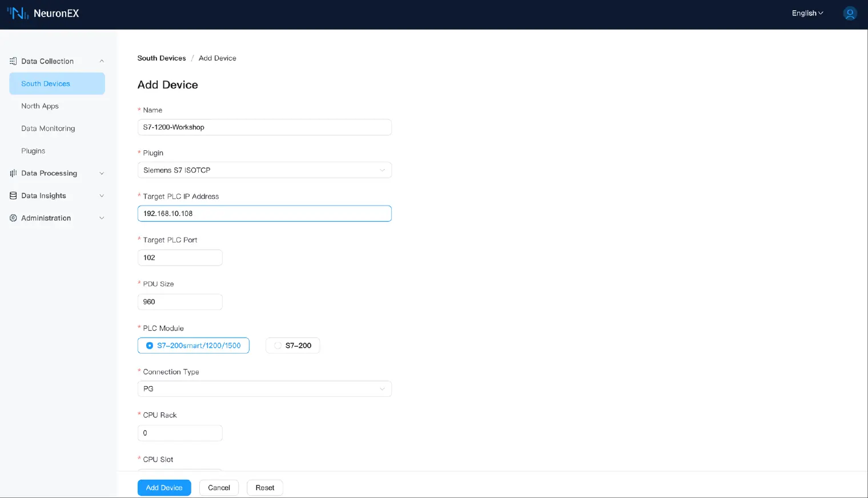The image size is (868, 498).
Task: Click South Devices breadcrumb link
Action: [162, 58]
